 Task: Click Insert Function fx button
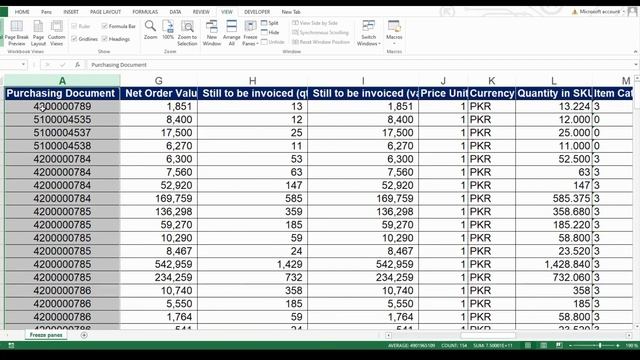[77, 64]
